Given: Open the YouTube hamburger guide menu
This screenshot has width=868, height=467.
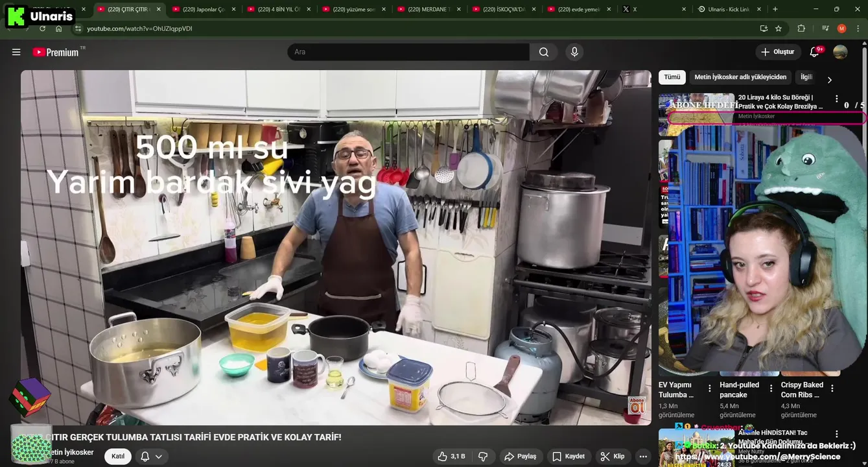Looking at the screenshot, I should [x=16, y=52].
